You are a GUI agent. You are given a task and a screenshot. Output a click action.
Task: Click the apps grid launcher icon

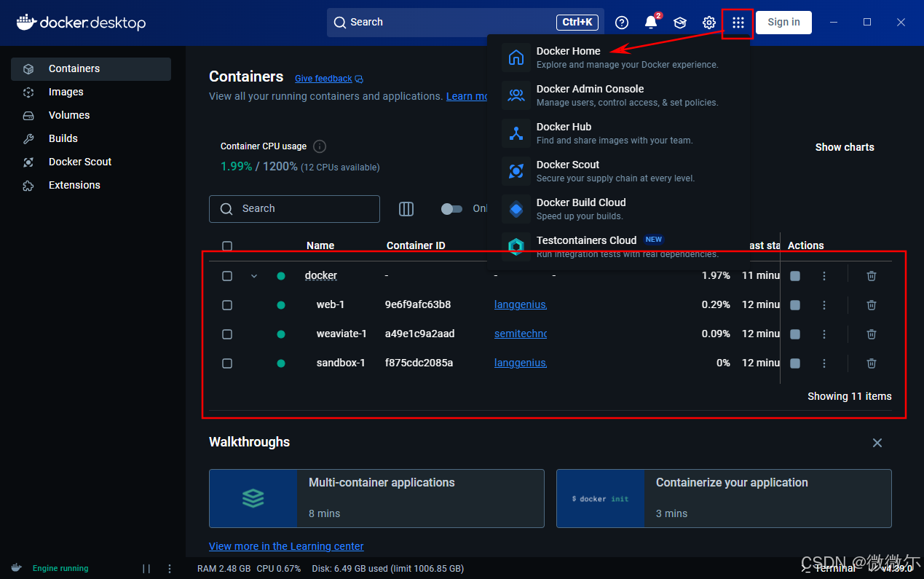[x=738, y=23]
